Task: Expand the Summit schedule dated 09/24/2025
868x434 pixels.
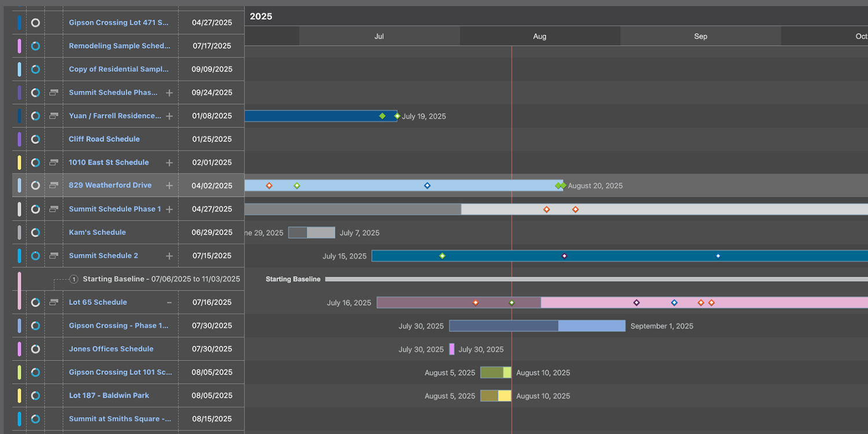Action: click(x=169, y=93)
